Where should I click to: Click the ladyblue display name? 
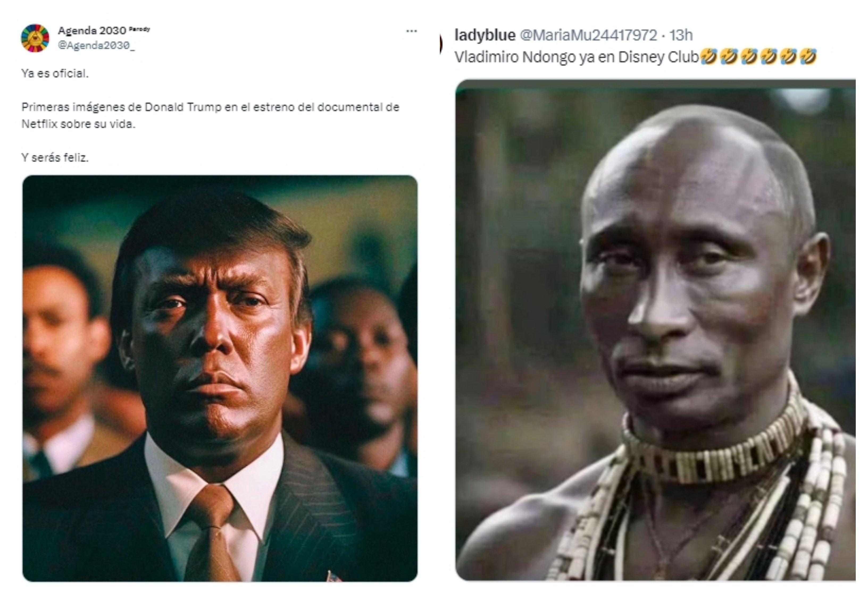coord(485,35)
